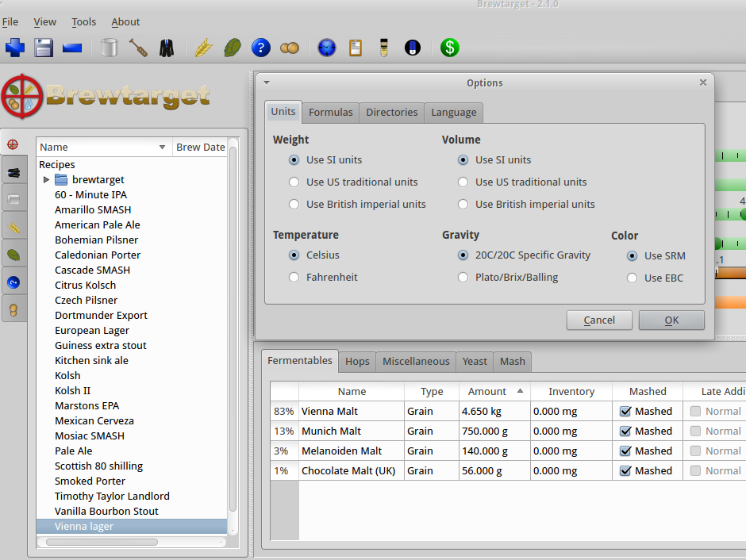Viewport: 746px width, 560px height.
Task: Select the equipment sidebar tab icon
Action: click(x=13, y=173)
